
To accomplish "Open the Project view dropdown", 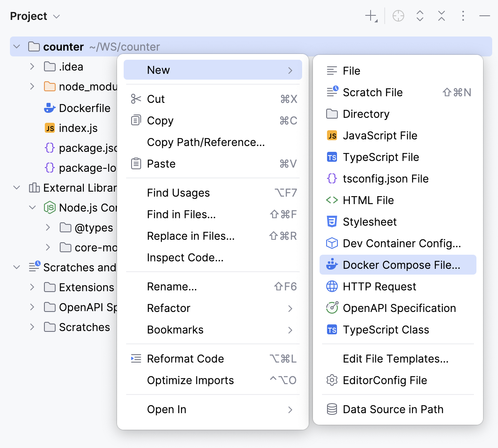I will [35, 16].
